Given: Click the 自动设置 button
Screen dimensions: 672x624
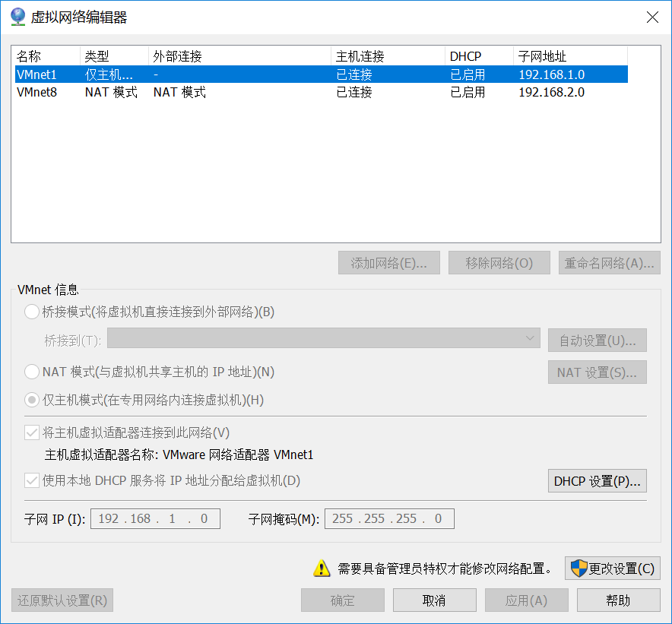Looking at the screenshot, I should [x=598, y=340].
